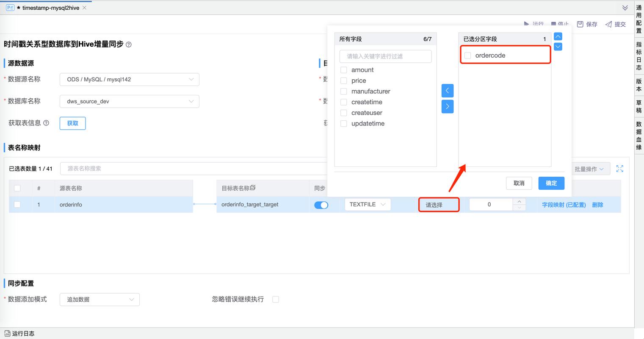The width and height of the screenshot is (644, 339).
Task: Check the createtime field checkbox
Action: [x=344, y=102]
